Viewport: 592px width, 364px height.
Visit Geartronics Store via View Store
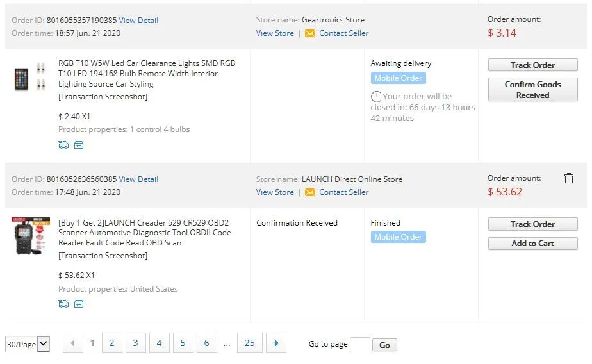pos(275,33)
